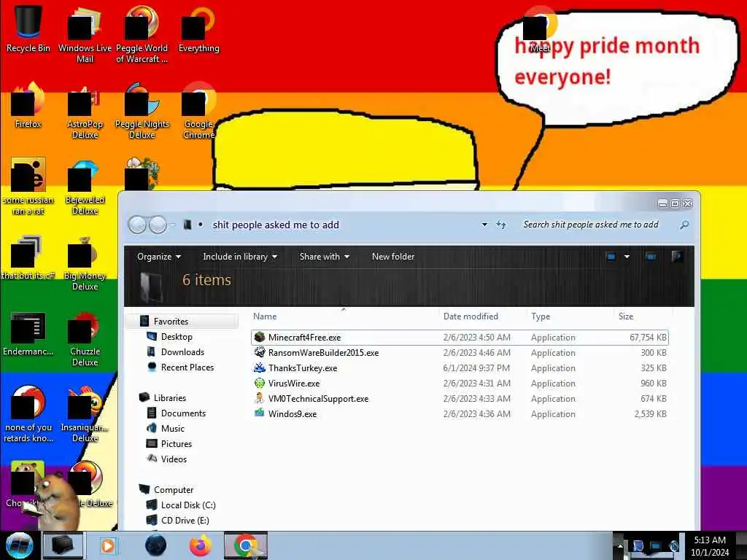Open the Meet desktop shortcut
The image size is (747, 560).
540,29
